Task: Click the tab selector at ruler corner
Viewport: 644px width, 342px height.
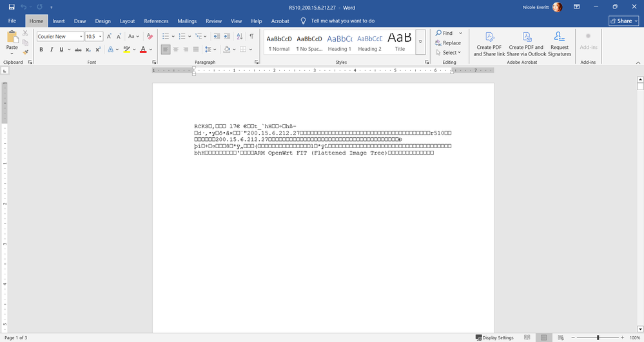Action: [x=5, y=71]
